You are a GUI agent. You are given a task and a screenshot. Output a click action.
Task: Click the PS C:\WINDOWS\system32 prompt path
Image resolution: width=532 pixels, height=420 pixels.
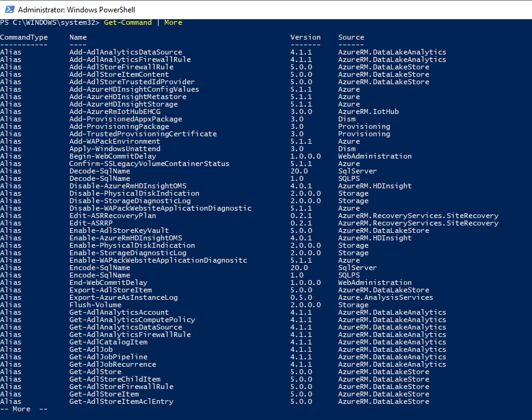[50, 22]
